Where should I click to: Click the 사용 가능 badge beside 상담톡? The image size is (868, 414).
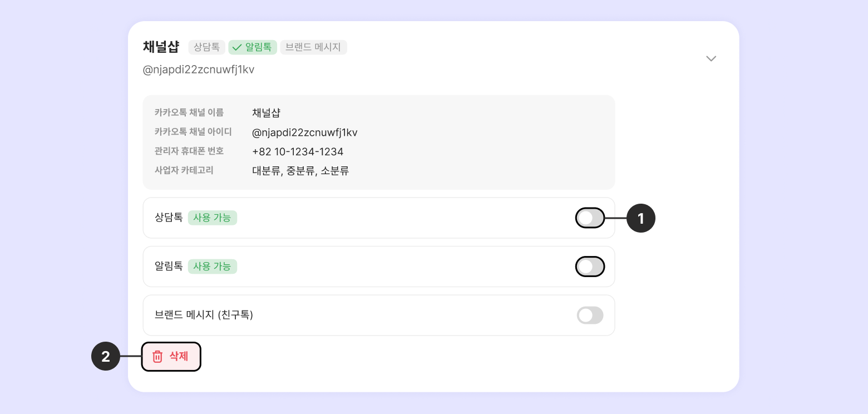[212, 218]
